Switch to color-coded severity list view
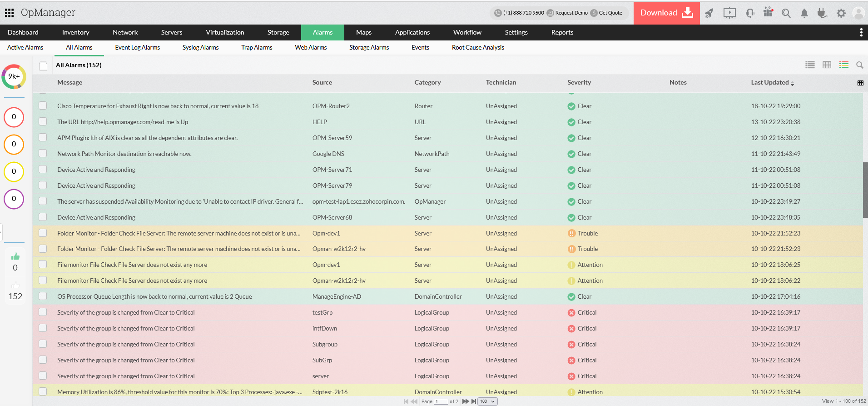Image resolution: width=868 pixels, height=406 pixels. pos(844,65)
